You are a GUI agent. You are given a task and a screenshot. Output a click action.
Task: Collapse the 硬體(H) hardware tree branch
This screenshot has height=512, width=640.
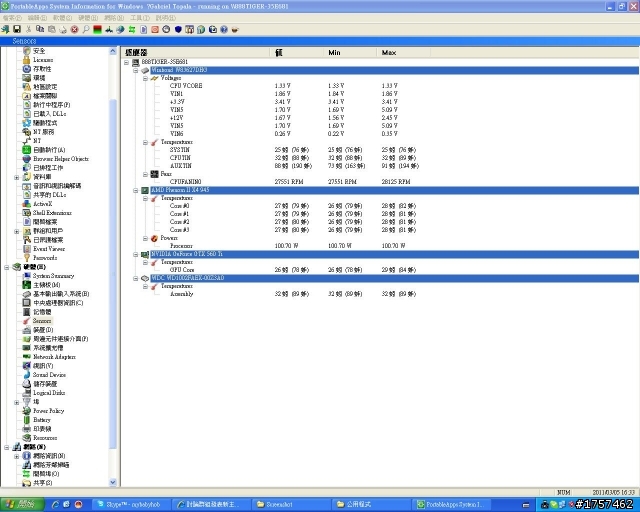7,267
